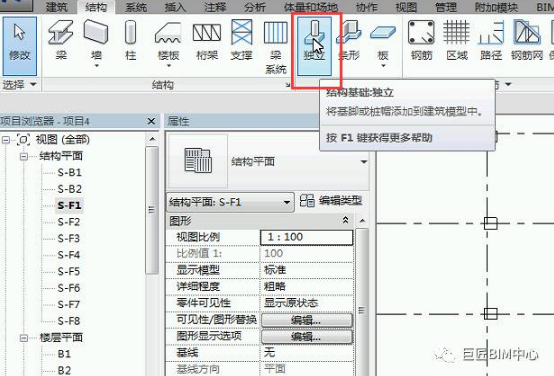Image resolution: width=554 pixels, height=376 pixels.
Task: Select the S-F1 structural plan
Action: [69, 205]
